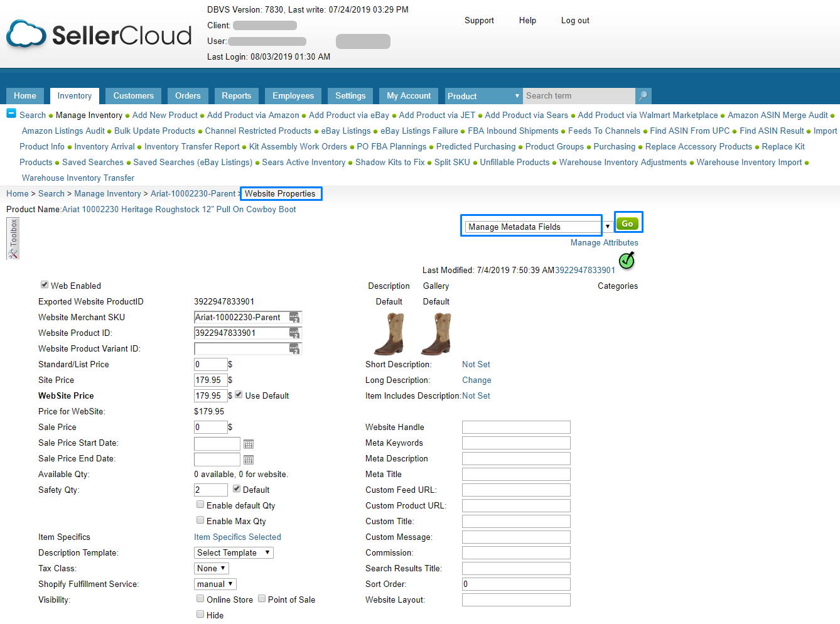
Task: Open the Description Template dropdown
Action: click(234, 552)
